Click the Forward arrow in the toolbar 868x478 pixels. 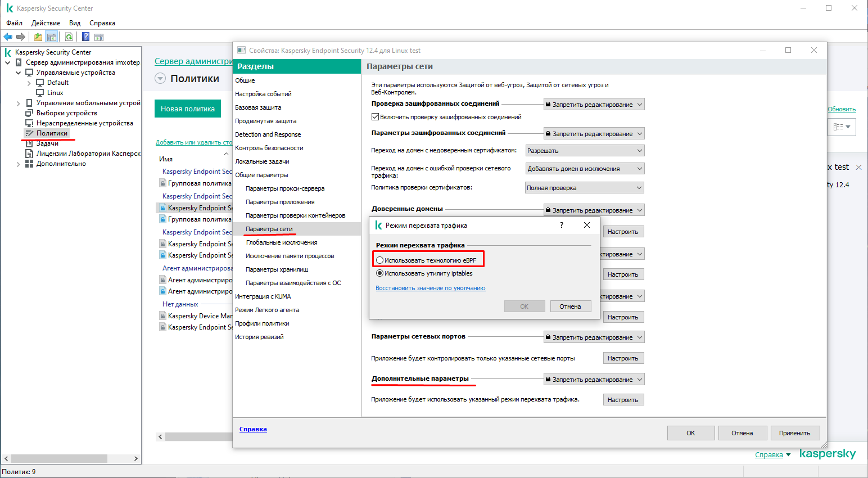21,37
